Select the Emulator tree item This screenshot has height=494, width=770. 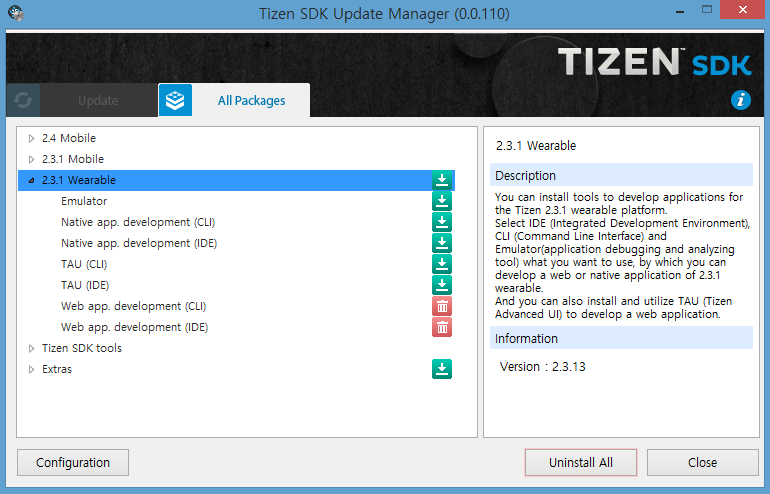tap(236, 201)
